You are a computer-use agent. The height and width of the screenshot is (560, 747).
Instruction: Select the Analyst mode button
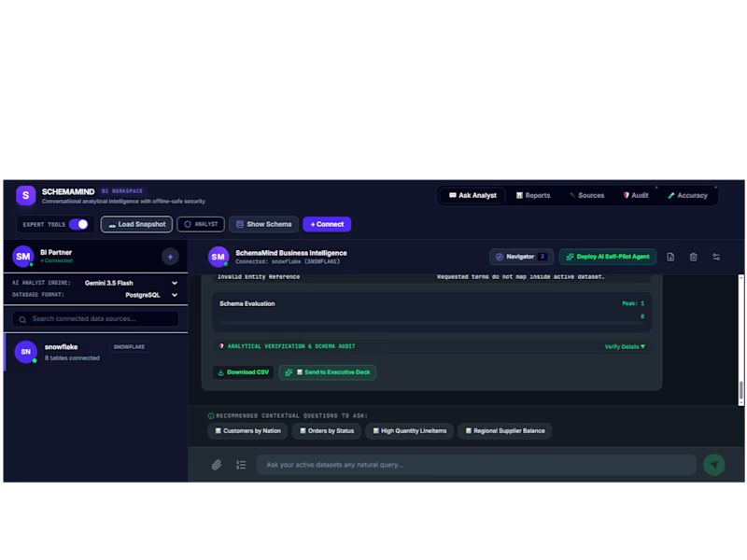coord(201,224)
